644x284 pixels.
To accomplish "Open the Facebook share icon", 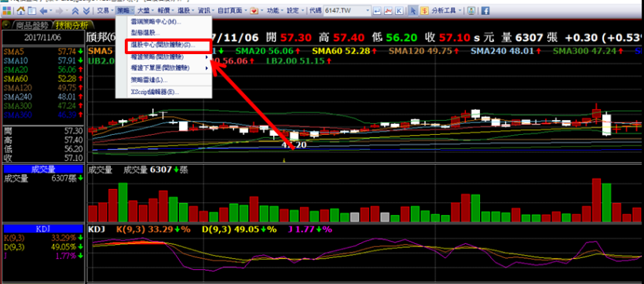I will [485, 11].
